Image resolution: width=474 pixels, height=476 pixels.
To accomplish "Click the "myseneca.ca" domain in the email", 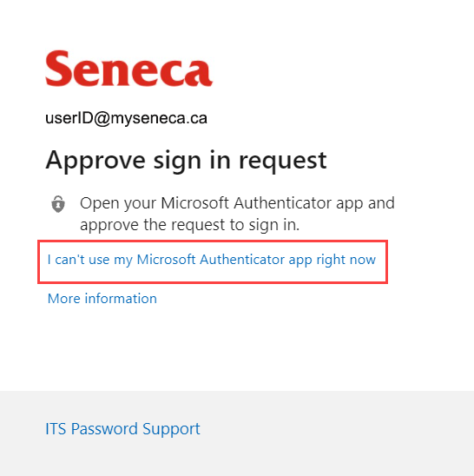I will 159,118.
